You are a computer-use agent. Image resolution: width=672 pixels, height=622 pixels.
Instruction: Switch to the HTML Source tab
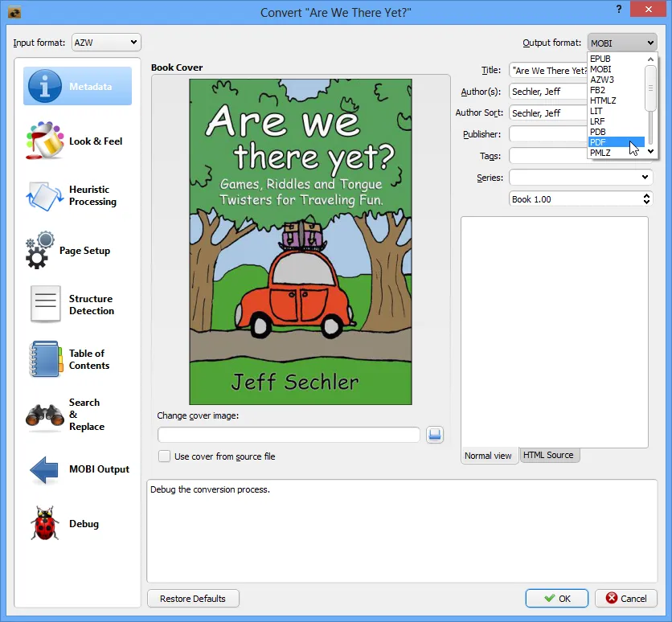549,455
